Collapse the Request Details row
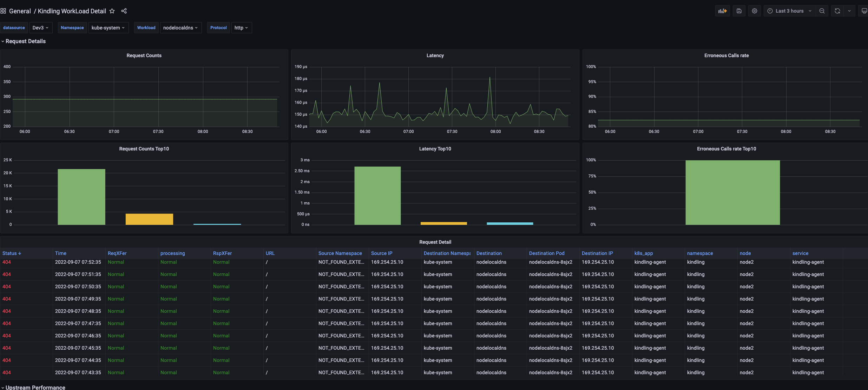The image size is (868, 390). [x=25, y=41]
